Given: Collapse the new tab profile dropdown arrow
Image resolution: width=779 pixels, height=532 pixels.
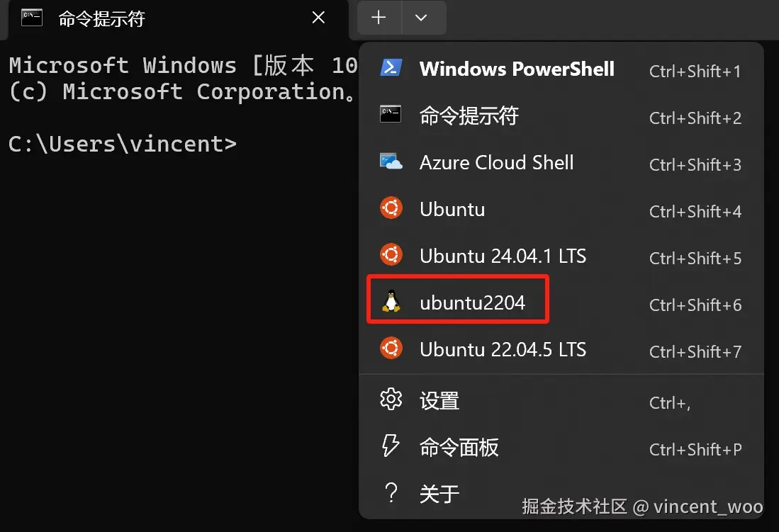Looking at the screenshot, I should click(x=422, y=18).
